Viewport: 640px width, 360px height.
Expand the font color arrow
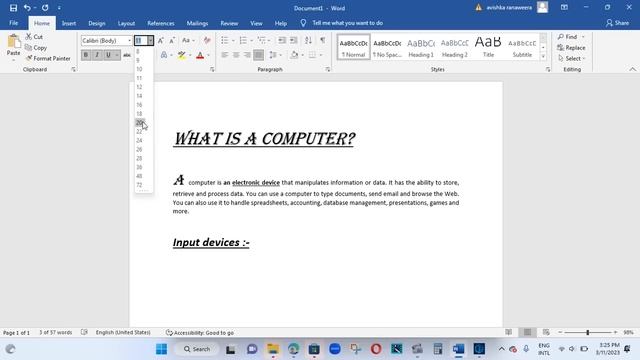coord(209,55)
